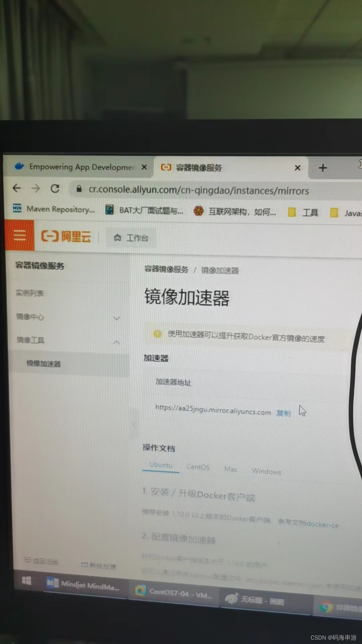The width and height of the screenshot is (362, 644).
Task: Click the browser back arrow
Action: point(17,188)
